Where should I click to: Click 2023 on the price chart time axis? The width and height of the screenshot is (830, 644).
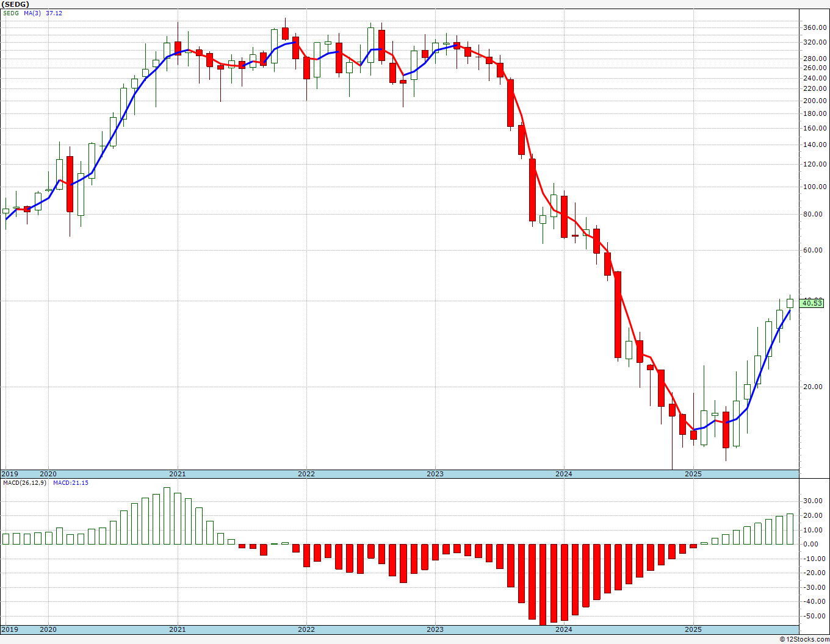pos(435,474)
